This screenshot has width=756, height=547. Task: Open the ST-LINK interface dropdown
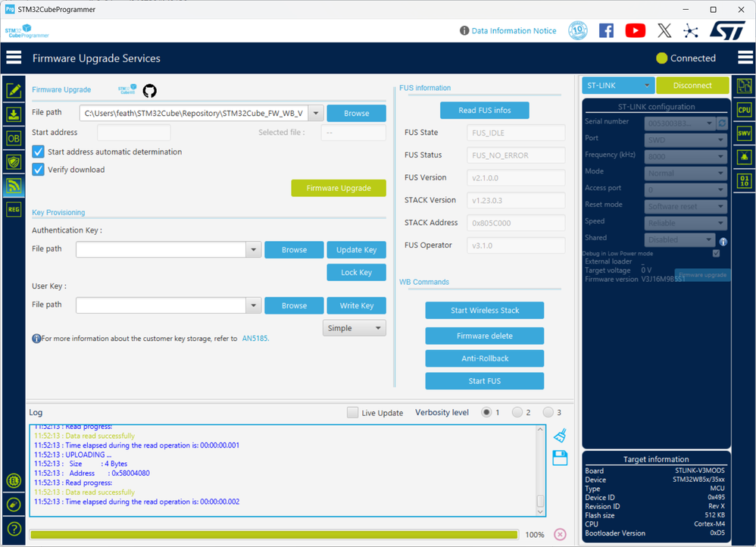[x=618, y=86]
